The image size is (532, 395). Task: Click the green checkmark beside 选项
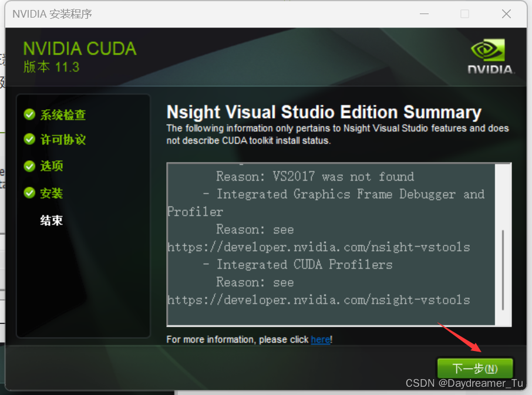click(29, 166)
